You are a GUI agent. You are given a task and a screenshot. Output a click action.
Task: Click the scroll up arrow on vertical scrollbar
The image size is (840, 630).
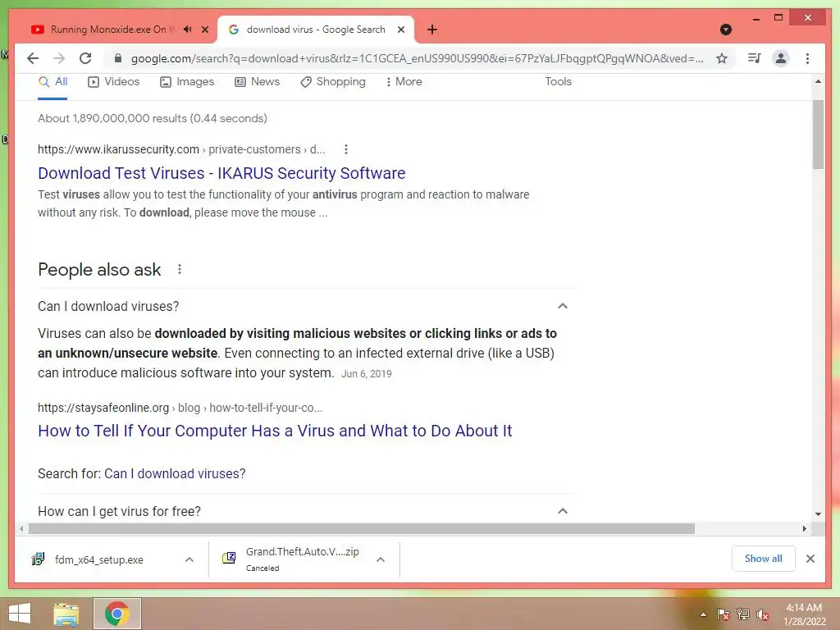pyautogui.click(x=818, y=82)
